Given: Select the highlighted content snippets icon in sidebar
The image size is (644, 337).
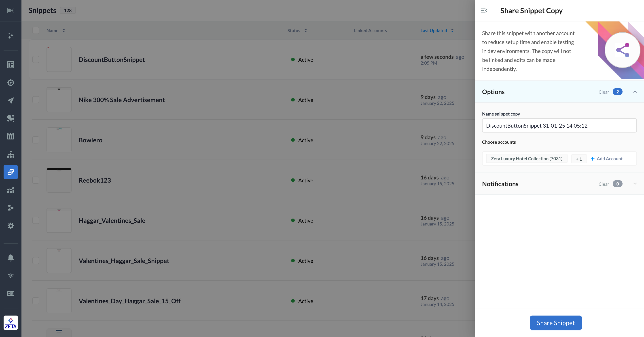Looking at the screenshot, I should pos(11,172).
